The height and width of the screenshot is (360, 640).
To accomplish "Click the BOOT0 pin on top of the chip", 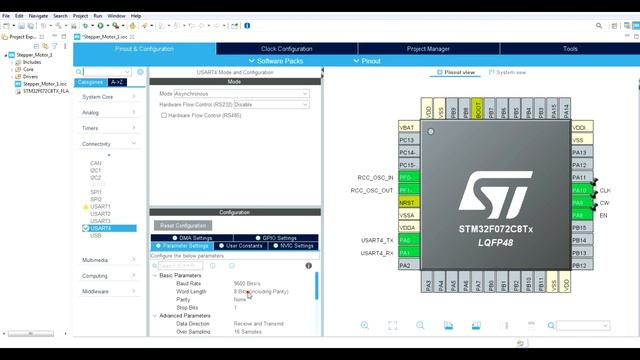I will pos(478,108).
